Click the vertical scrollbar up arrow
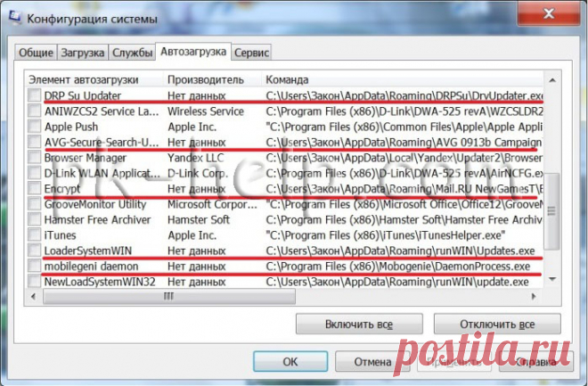 coord(552,80)
